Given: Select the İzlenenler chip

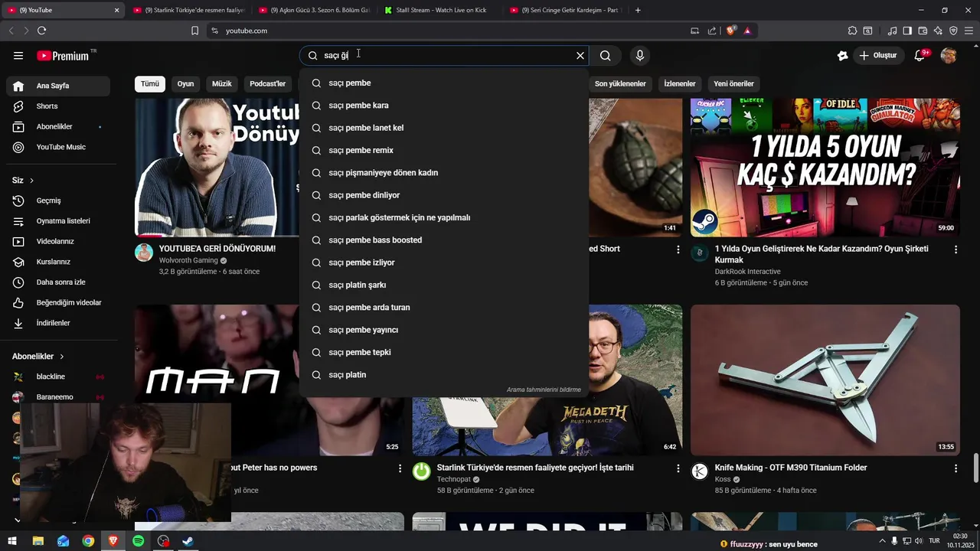Looking at the screenshot, I should pyautogui.click(x=680, y=83).
